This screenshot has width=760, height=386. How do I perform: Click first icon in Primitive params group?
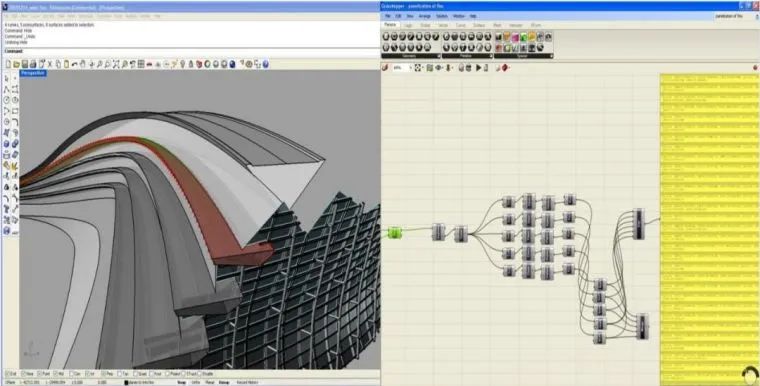click(x=446, y=36)
